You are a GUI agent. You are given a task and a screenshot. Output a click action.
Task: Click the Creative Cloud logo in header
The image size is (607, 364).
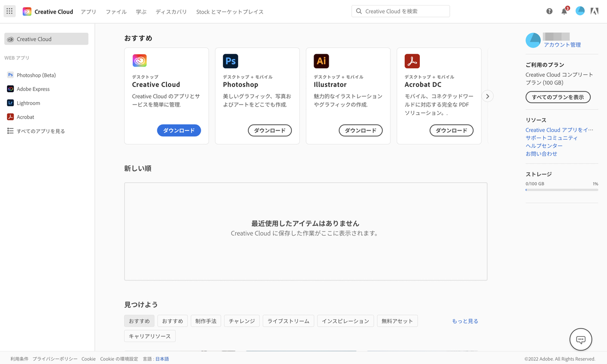click(x=27, y=12)
